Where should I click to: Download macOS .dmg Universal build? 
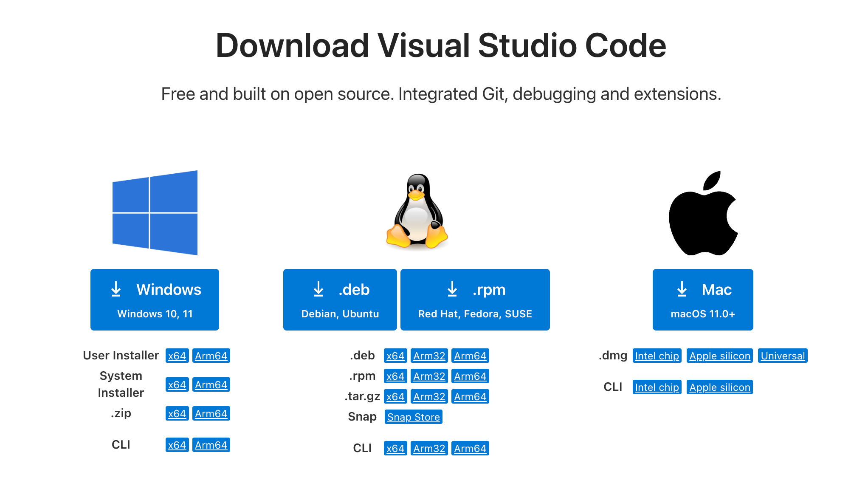coord(783,356)
